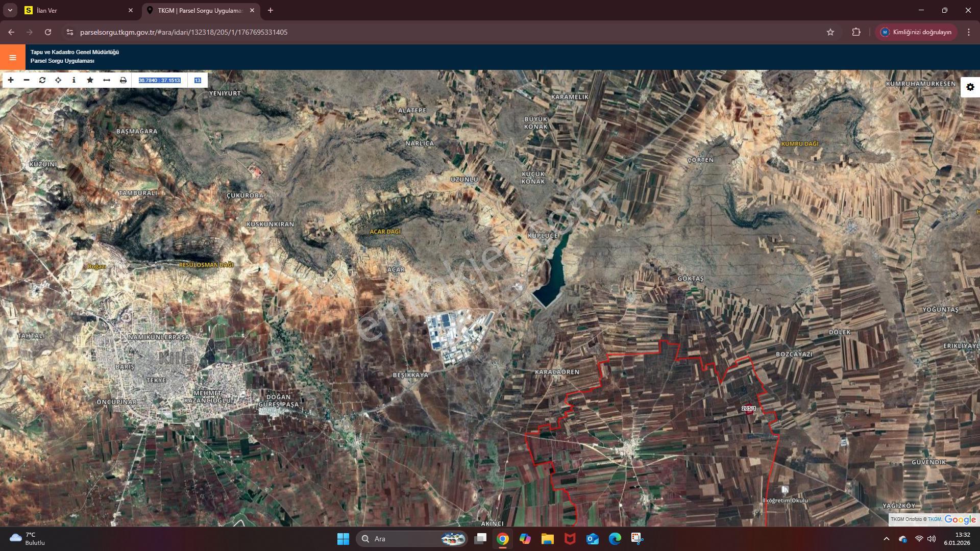Click the taskbar search box Ara
Screen dimensions: 980x551
411,539
